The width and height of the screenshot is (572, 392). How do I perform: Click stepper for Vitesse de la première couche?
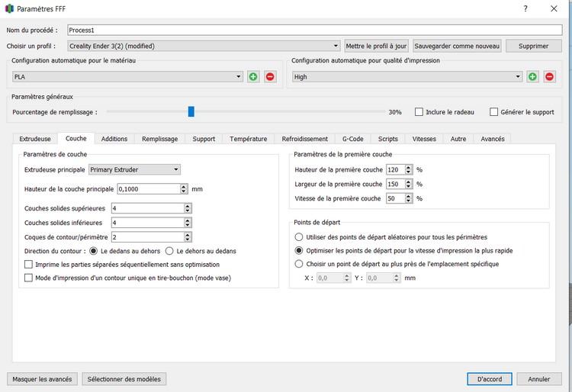pos(409,198)
